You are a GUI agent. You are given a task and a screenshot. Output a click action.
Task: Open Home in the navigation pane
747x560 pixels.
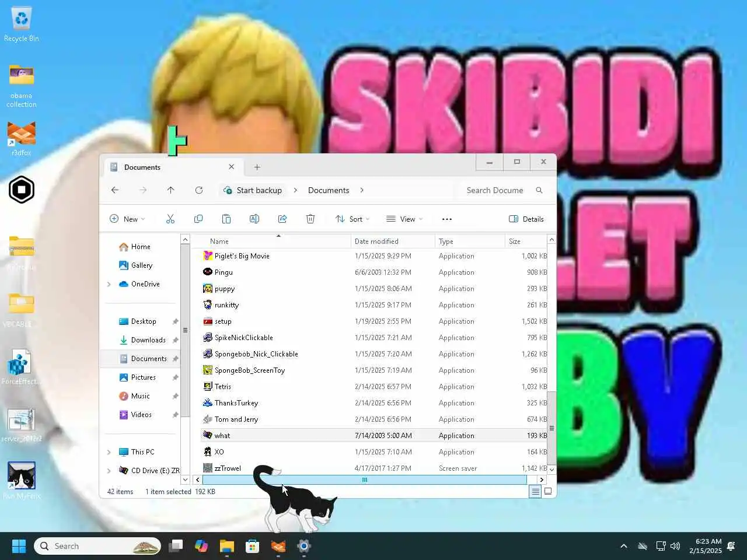click(141, 247)
